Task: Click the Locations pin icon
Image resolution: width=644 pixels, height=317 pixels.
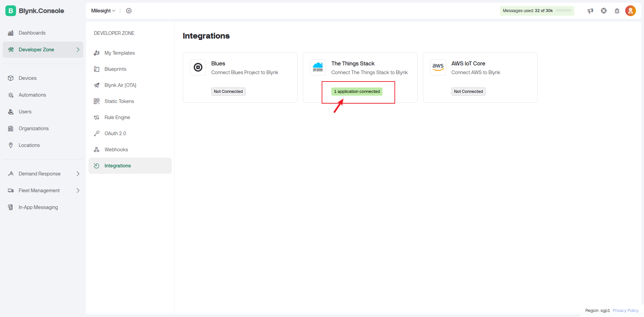Action: (11, 145)
